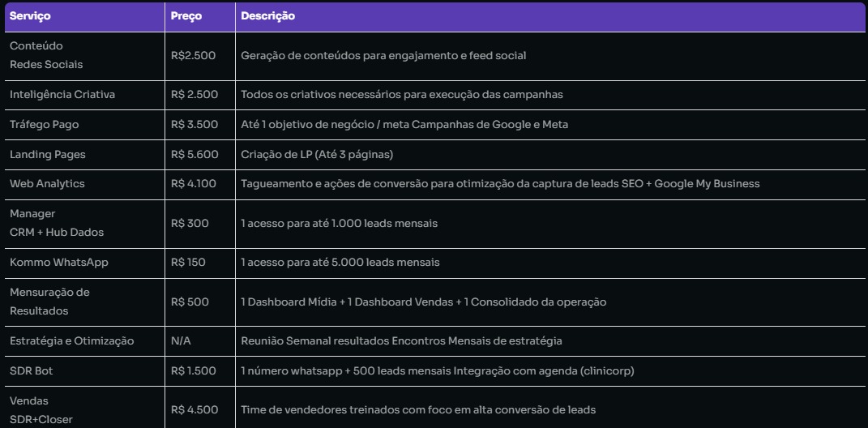
Task: Click the N/A price cell
Action: coord(181,341)
